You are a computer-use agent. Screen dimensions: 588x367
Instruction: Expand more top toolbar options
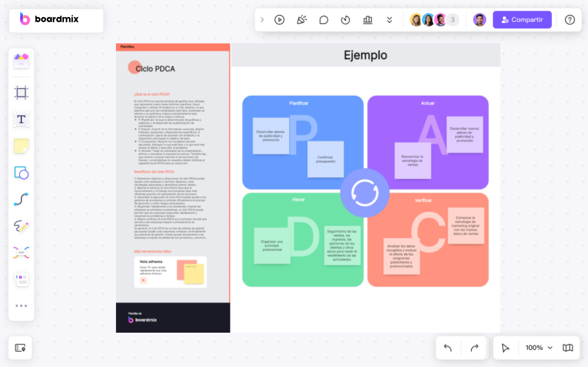[389, 20]
